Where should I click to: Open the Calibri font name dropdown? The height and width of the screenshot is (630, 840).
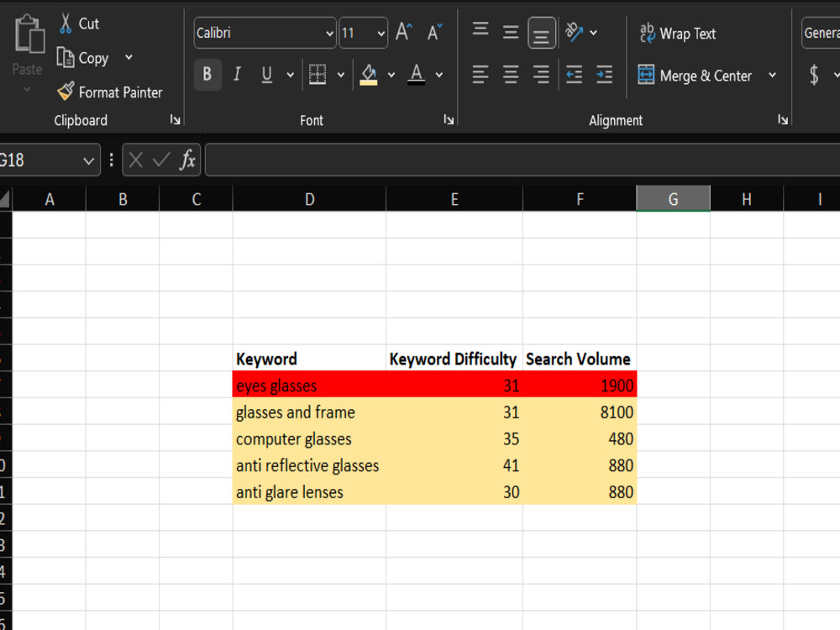pyautogui.click(x=329, y=34)
